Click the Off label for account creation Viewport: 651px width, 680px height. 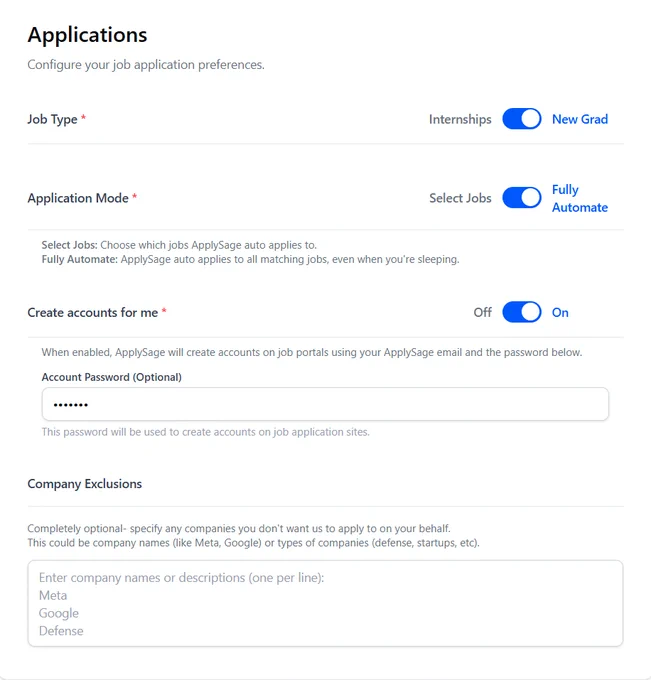pyautogui.click(x=482, y=312)
